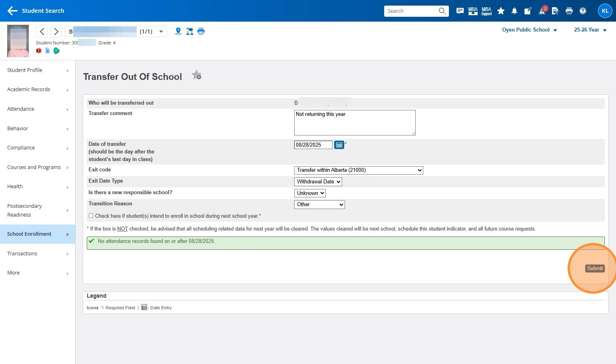Open the Attendance sidebar menu

click(38, 109)
